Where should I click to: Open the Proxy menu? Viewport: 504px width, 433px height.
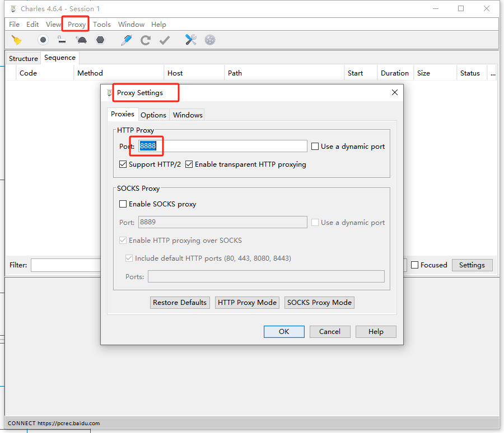(x=77, y=25)
